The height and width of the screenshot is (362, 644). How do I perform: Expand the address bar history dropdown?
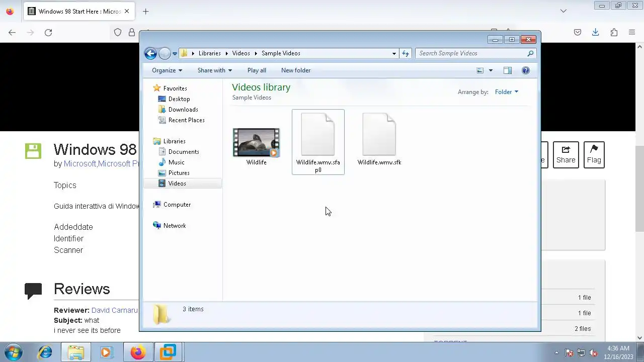[x=394, y=53]
